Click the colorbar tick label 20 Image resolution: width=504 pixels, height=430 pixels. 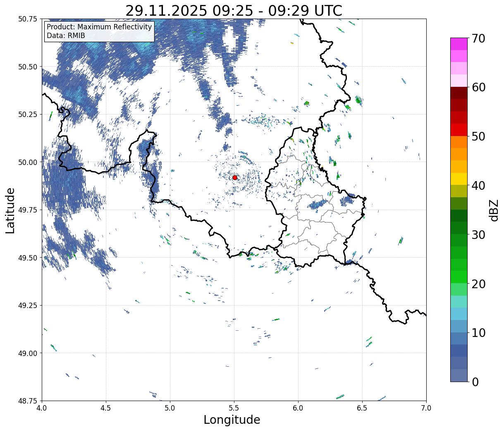click(479, 284)
